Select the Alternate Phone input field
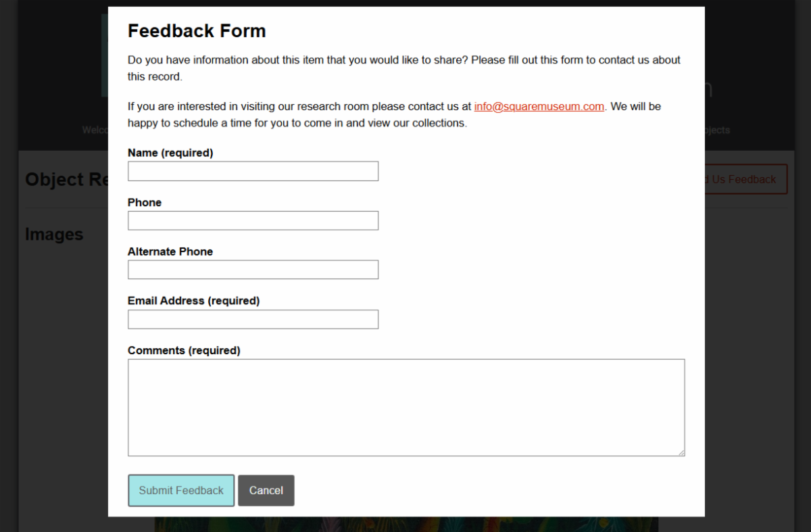 pos(253,270)
